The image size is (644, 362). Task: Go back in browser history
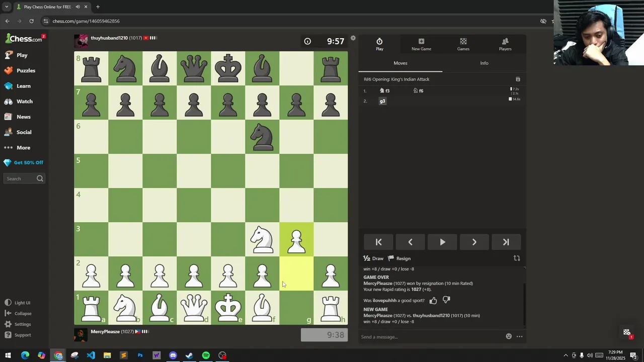pos(7,21)
